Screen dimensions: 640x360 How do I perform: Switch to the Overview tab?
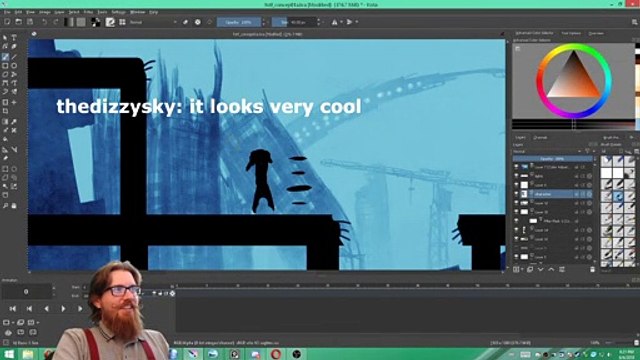(x=596, y=33)
